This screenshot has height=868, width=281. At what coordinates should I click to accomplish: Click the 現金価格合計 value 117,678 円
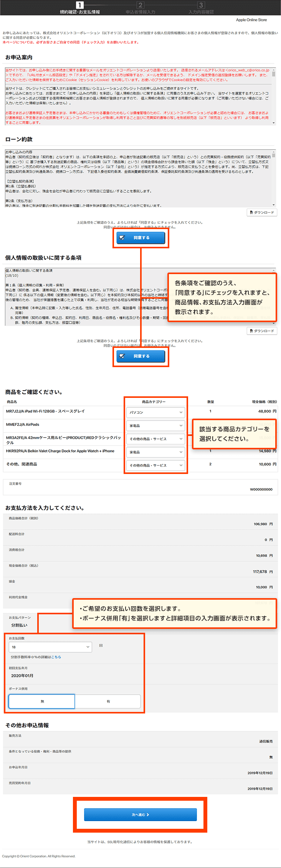(263, 572)
